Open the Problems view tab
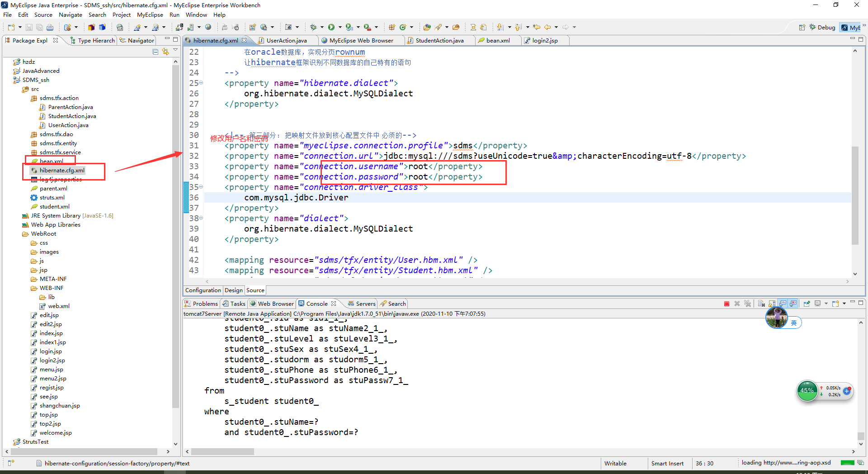 pos(201,303)
